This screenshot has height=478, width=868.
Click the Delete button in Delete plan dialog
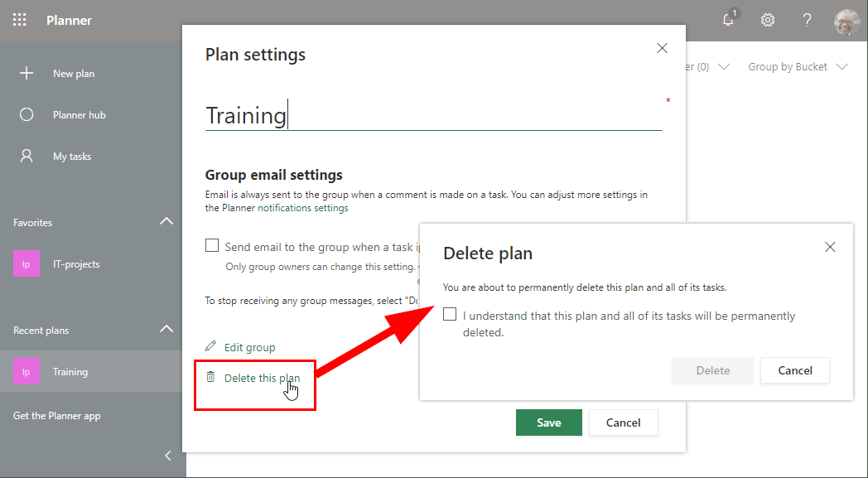click(712, 370)
